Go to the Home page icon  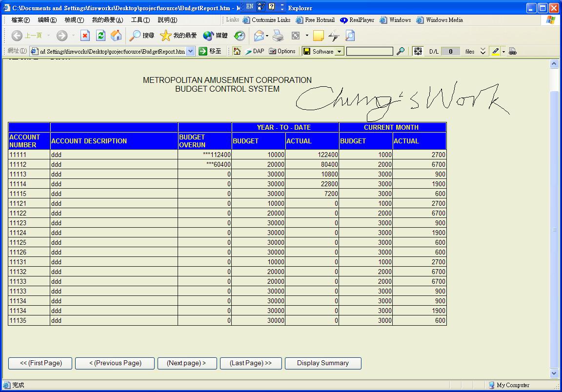click(x=116, y=36)
